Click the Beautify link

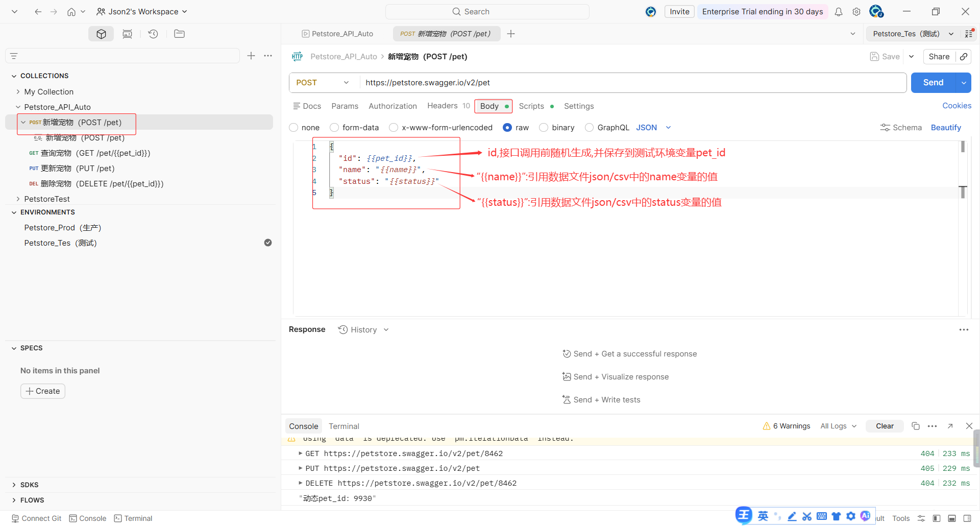point(946,128)
